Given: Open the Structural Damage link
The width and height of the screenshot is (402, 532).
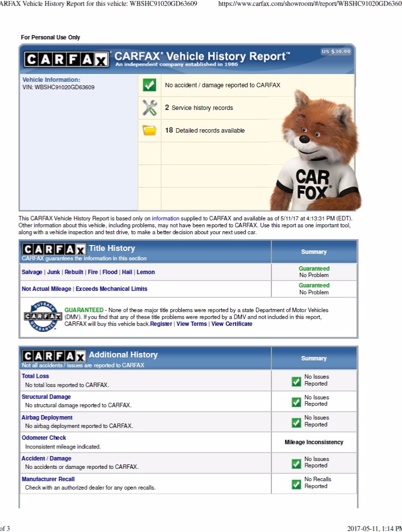Looking at the screenshot, I should 46,396.
